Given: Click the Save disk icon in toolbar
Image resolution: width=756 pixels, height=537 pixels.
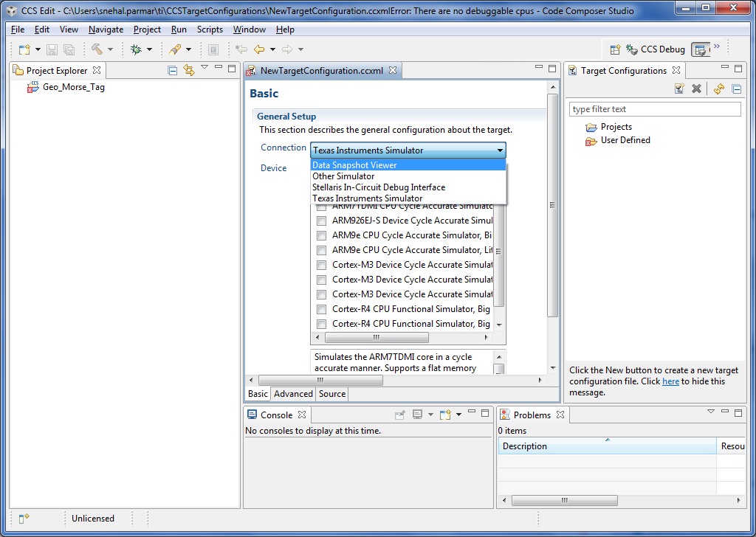Looking at the screenshot, I should click(x=52, y=49).
